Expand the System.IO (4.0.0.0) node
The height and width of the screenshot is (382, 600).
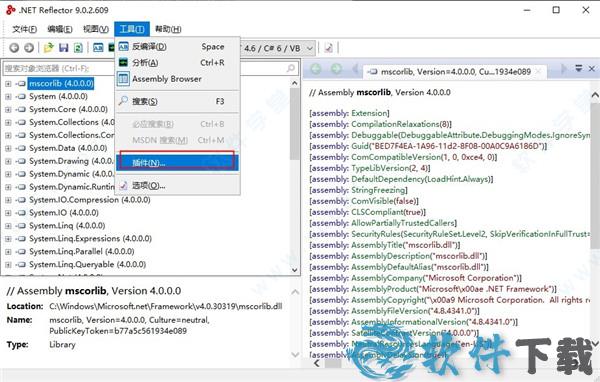(x=8, y=213)
